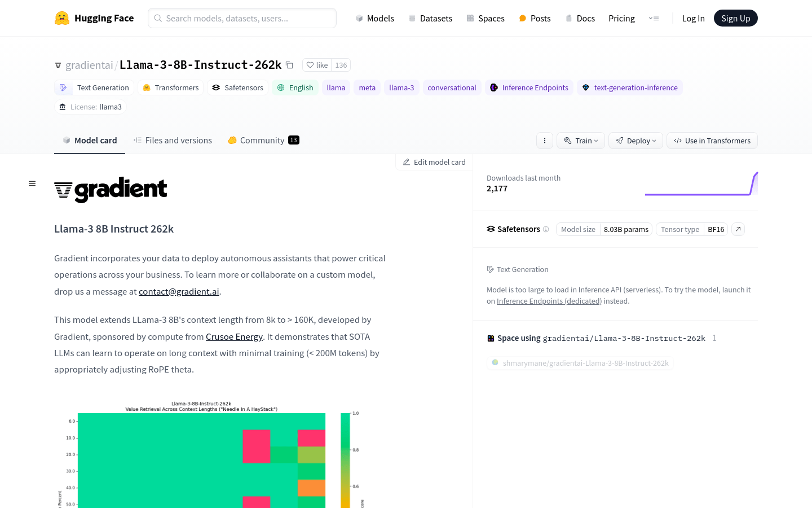Click the Sign Up button
Screen dimensions: 812x508
click(x=736, y=18)
